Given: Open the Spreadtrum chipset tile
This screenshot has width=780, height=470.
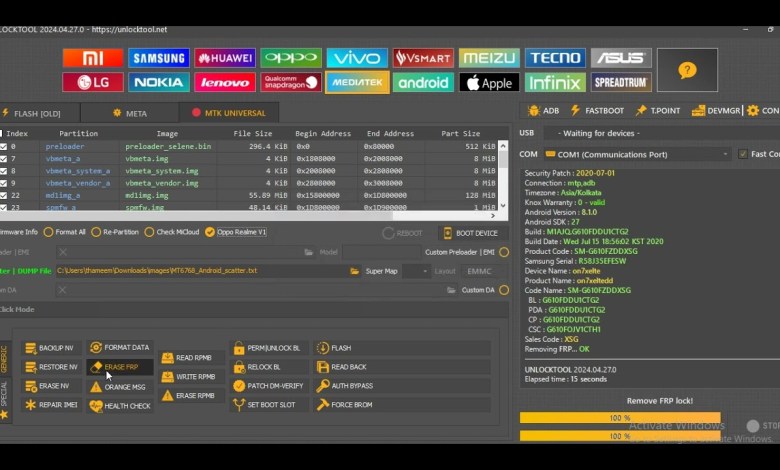Looking at the screenshot, I should pos(621,82).
